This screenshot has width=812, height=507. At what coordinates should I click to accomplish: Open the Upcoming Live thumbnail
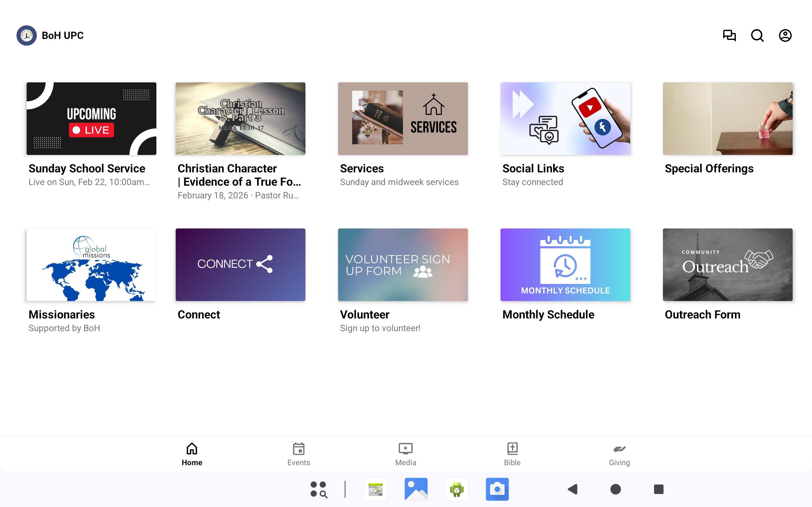[x=91, y=119]
